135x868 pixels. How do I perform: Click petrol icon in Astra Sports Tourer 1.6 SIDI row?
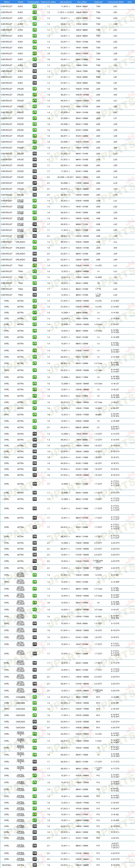[35, 617]
